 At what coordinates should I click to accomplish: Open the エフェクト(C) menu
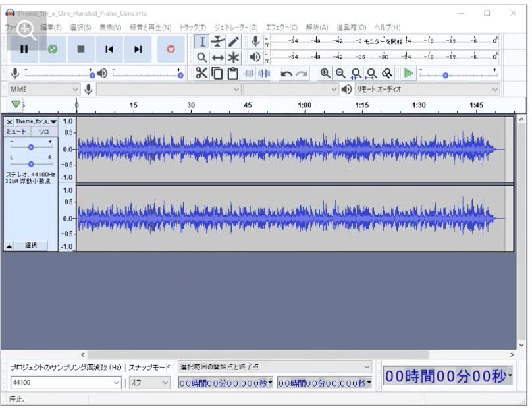point(281,28)
